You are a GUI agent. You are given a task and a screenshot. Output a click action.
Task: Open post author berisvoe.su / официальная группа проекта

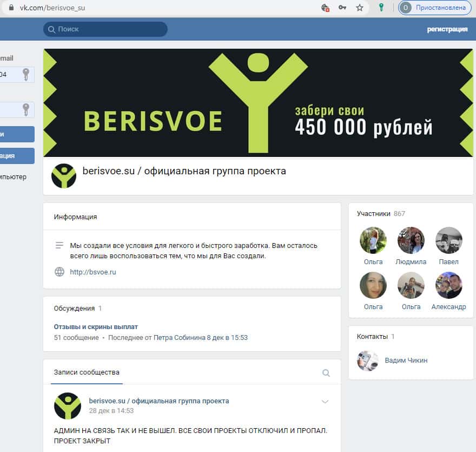[159, 401]
